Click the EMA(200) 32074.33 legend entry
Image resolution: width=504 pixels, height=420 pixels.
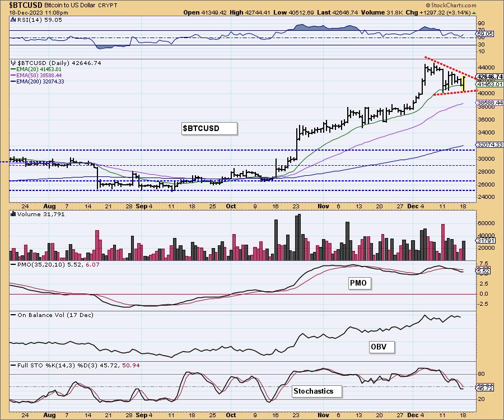pos(40,82)
